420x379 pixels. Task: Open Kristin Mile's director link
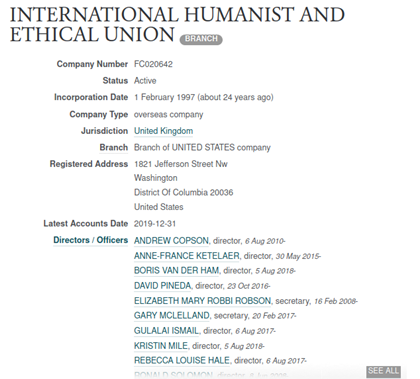[161, 346]
